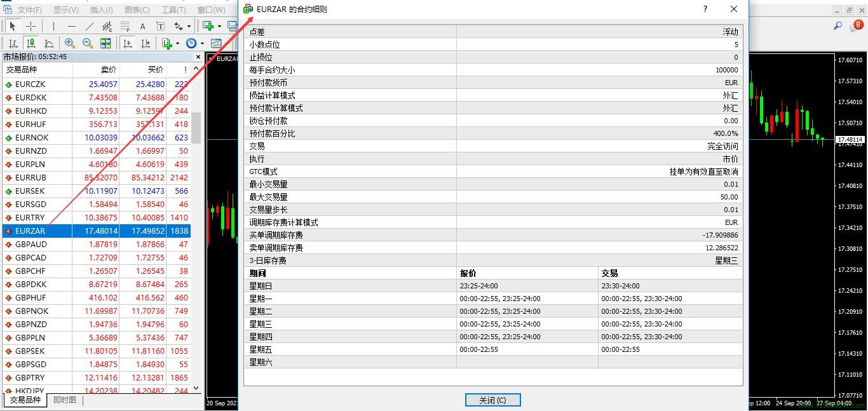The width and height of the screenshot is (868, 411).
Task: Click the 卖价 column header
Action: click(95, 70)
